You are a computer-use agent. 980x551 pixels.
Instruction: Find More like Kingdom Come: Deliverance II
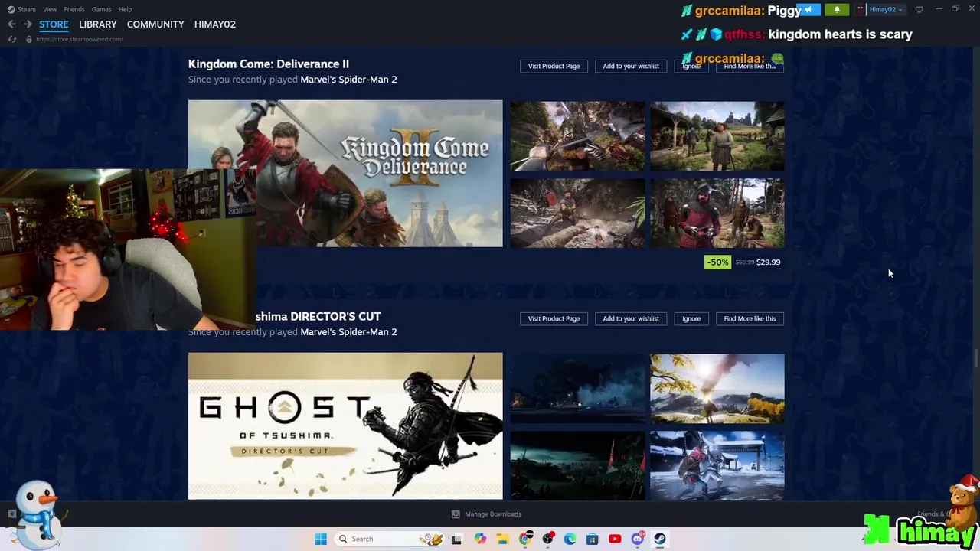tap(750, 66)
